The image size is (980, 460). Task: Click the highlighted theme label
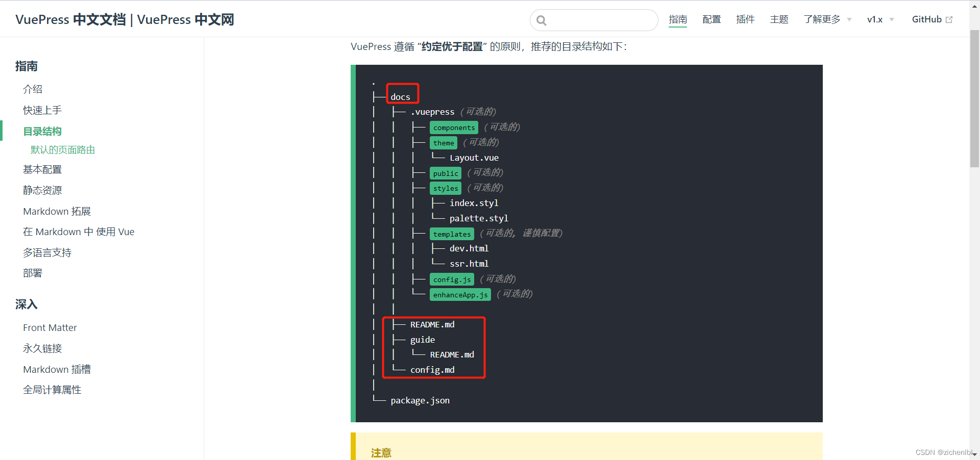point(444,143)
